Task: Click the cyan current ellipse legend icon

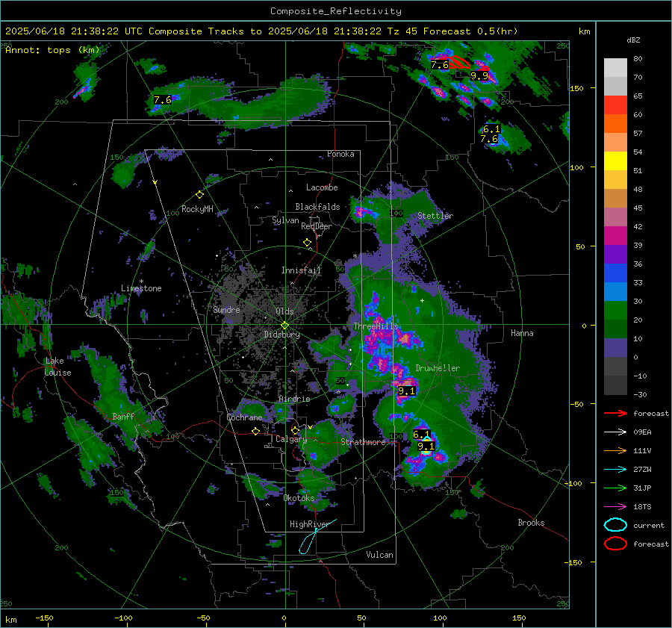Action: click(615, 525)
